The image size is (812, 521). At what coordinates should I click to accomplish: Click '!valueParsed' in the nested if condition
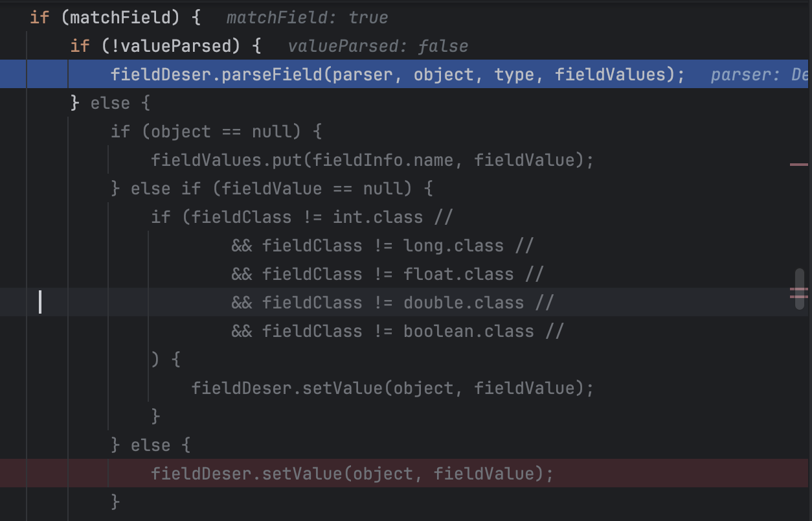(170, 46)
